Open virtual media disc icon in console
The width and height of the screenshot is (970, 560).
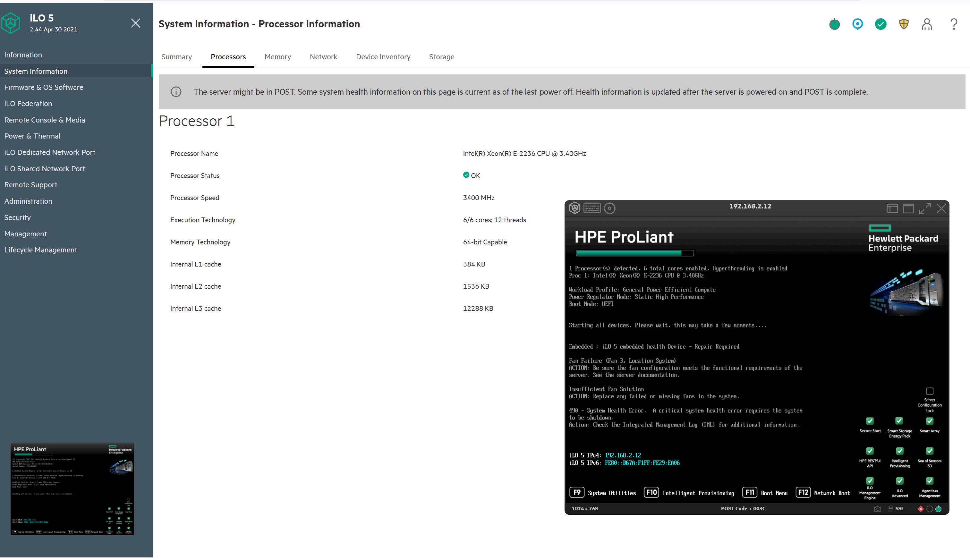[x=609, y=208]
